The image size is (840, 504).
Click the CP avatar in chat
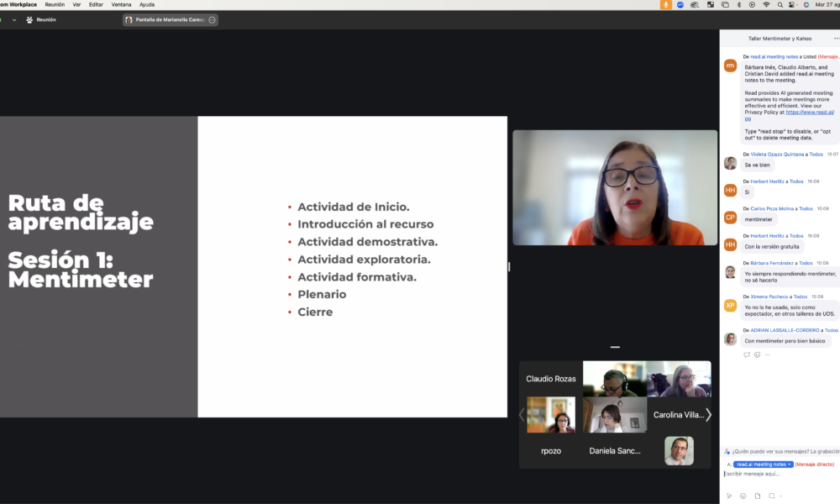point(730,218)
